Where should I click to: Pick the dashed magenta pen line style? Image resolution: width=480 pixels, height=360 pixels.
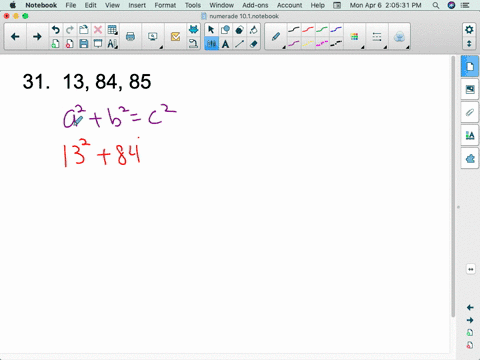pyautogui.click(x=322, y=44)
